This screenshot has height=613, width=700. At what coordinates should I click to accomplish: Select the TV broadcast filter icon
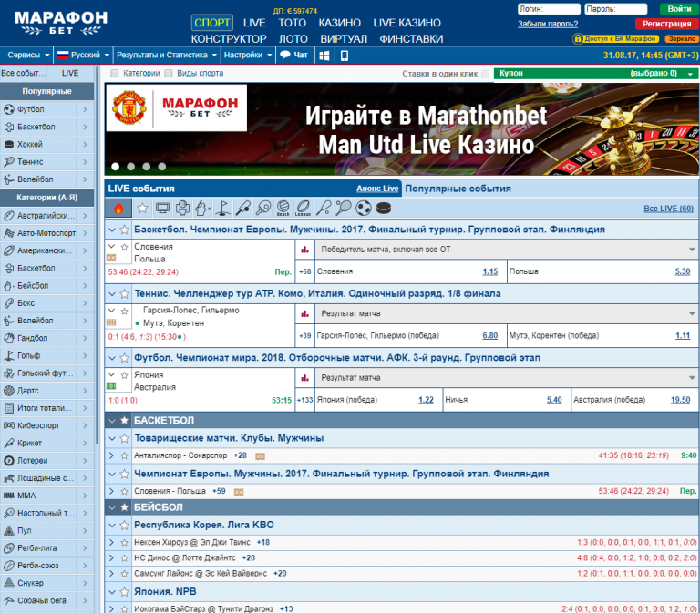[x=162, y=208]
